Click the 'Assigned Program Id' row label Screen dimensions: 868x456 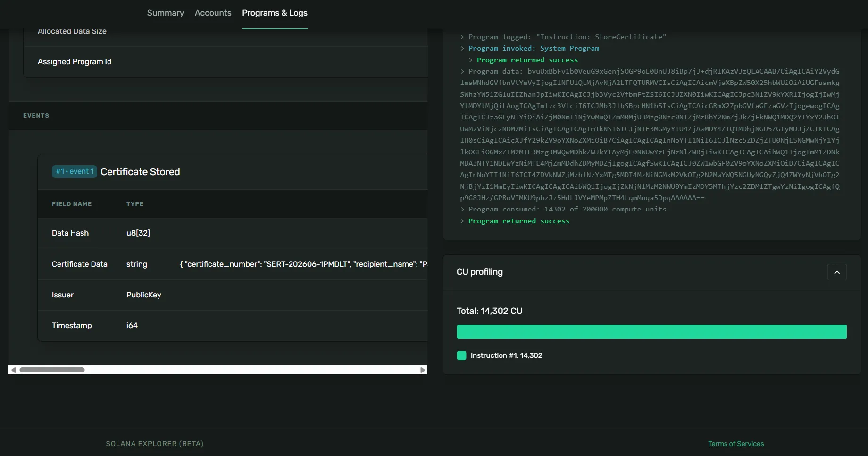coord(75,62)
